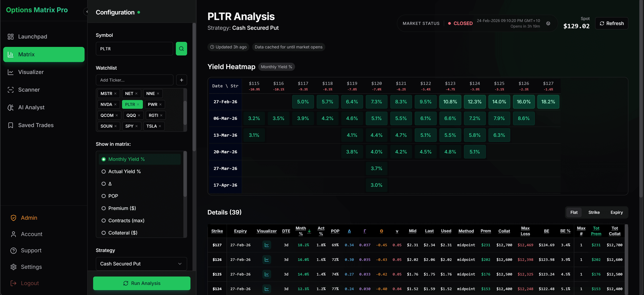Remove NET from the watchlist
The width and height of the screenshot is (644, 295).
[x=136, y=93]
